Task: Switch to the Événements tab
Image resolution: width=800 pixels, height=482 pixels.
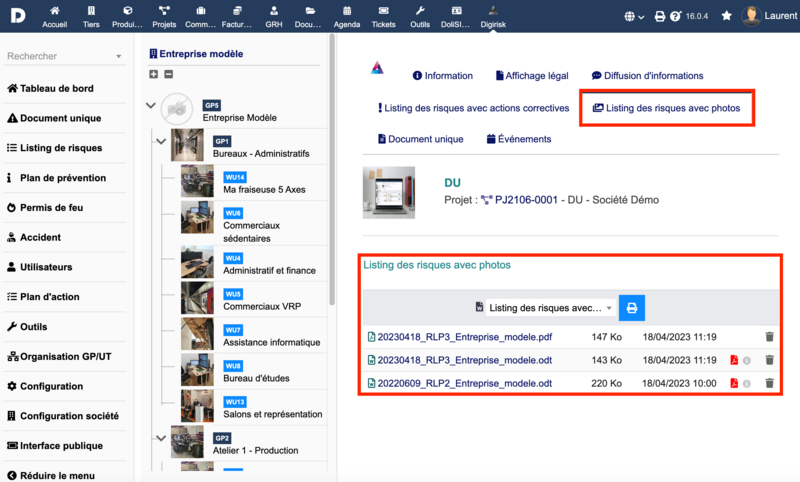Action: 519,139
